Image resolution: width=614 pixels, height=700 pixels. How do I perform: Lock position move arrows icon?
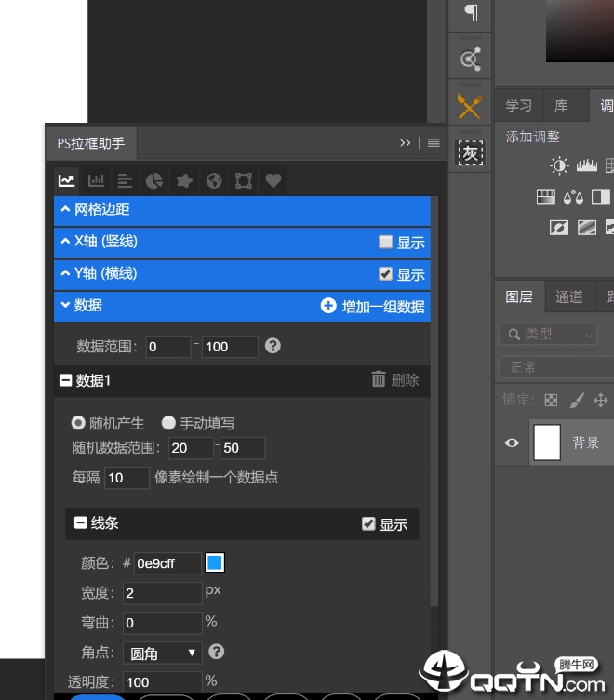pos(601,400)
